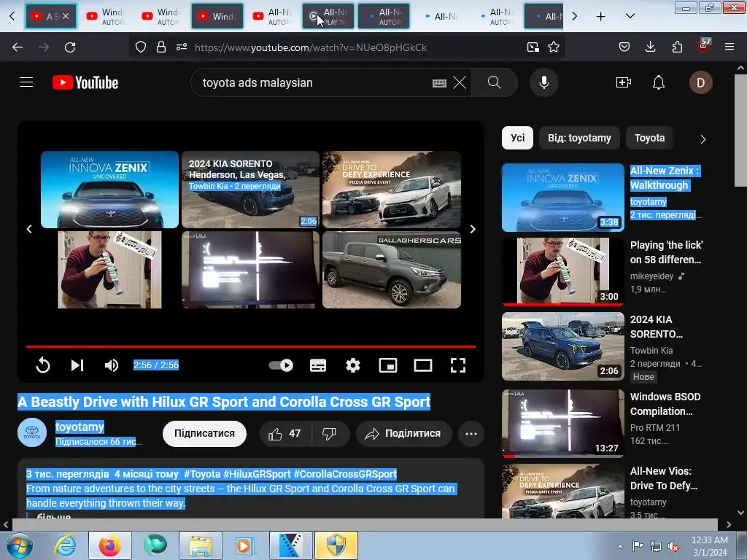This screenshot has width=747, height=560.
Task: Open the tracking protection shield icon
Action: click(141, 47)
